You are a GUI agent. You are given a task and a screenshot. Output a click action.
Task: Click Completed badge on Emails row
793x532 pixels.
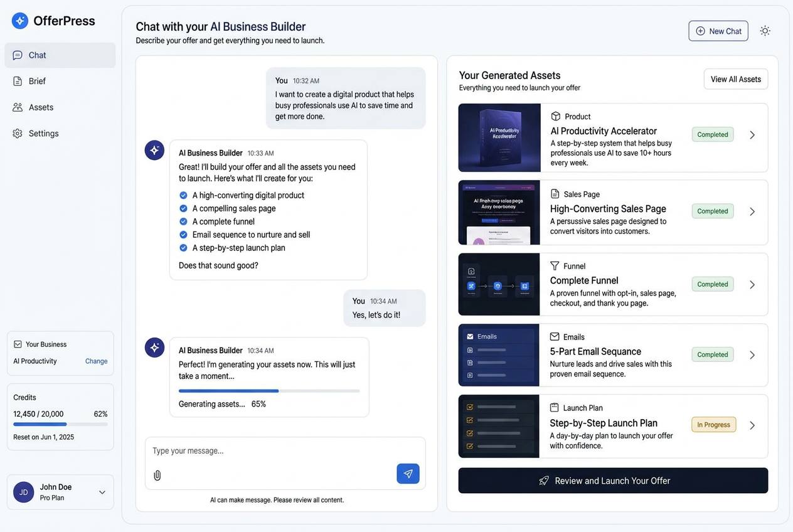(x=713, y=354)
